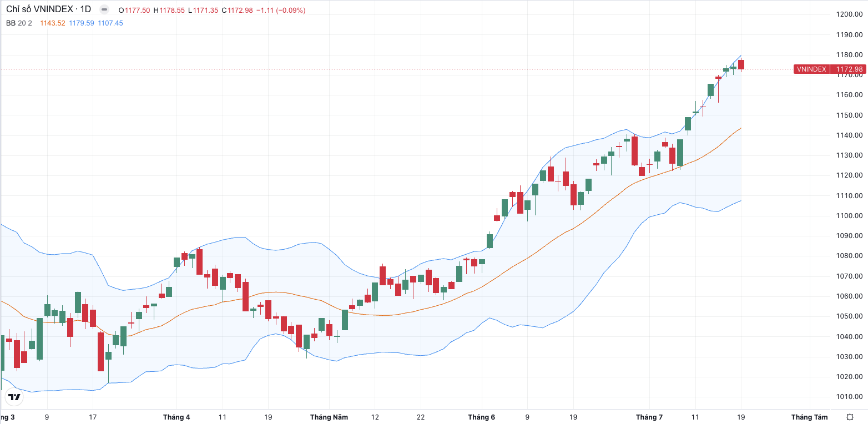Click the BB lower value 1107.45
This screenshot has width=868, height=424.
tap(110, 23)
